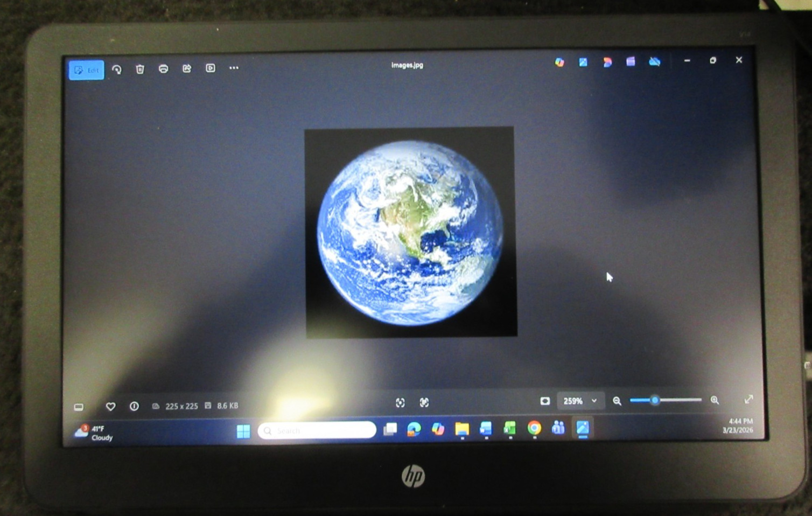Click the 225 x 225 dimensions text
The image size is (812, 516).
pos(181,406)
